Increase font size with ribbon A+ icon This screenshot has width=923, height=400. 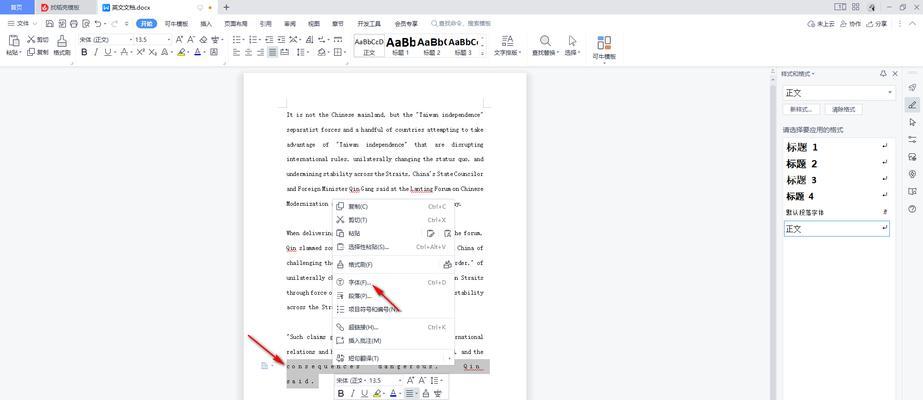coord(180,39)
